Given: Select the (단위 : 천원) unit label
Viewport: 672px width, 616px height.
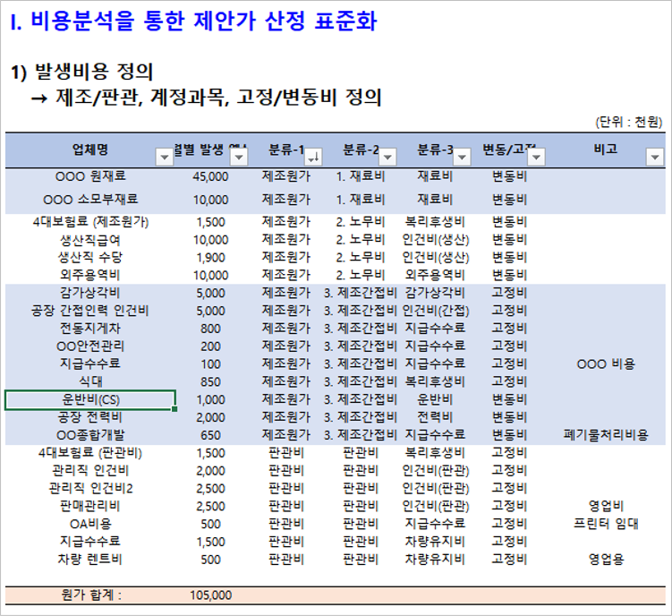Looking at the screenshot, I should click(x=629, y=123).
